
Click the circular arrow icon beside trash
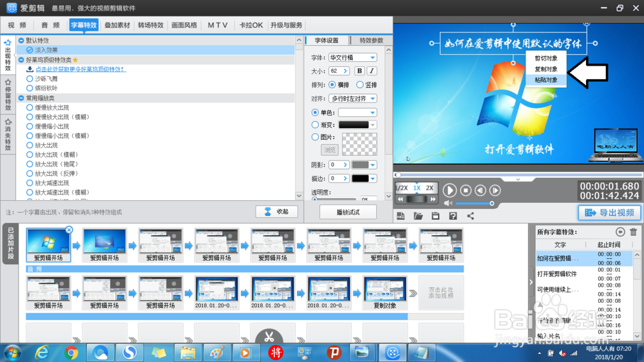(620, 232)
